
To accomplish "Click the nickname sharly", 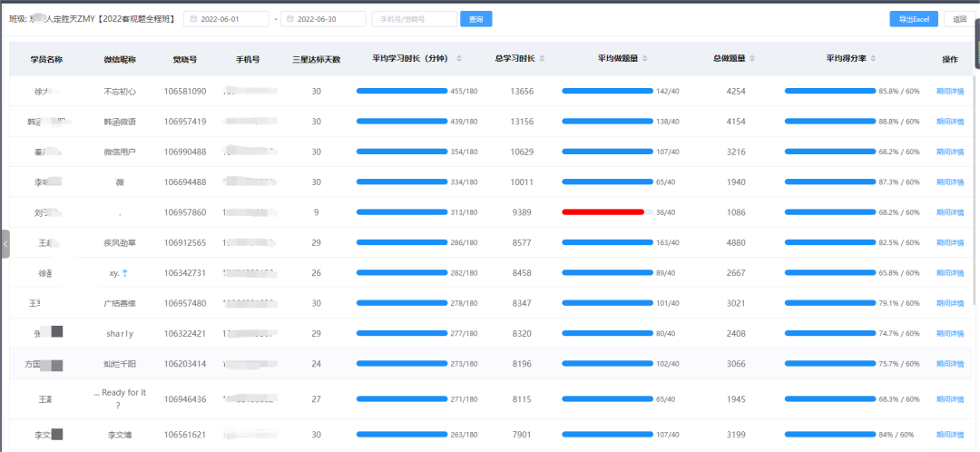I will click(120, 334).
